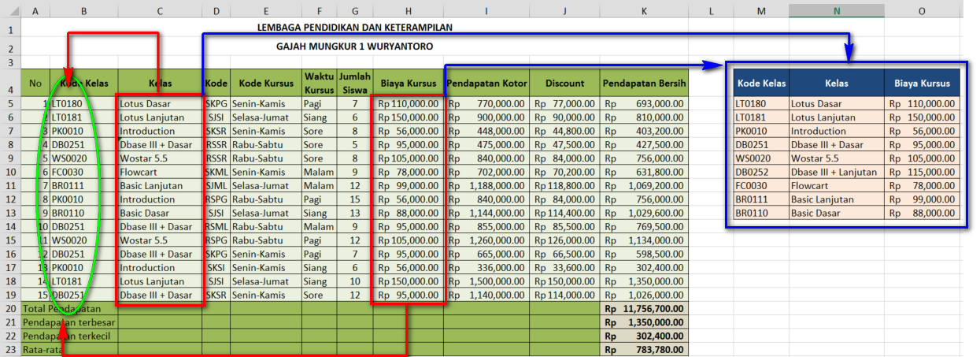Click the Waktu Kursus header cell
980x357 pixels.
319,83
